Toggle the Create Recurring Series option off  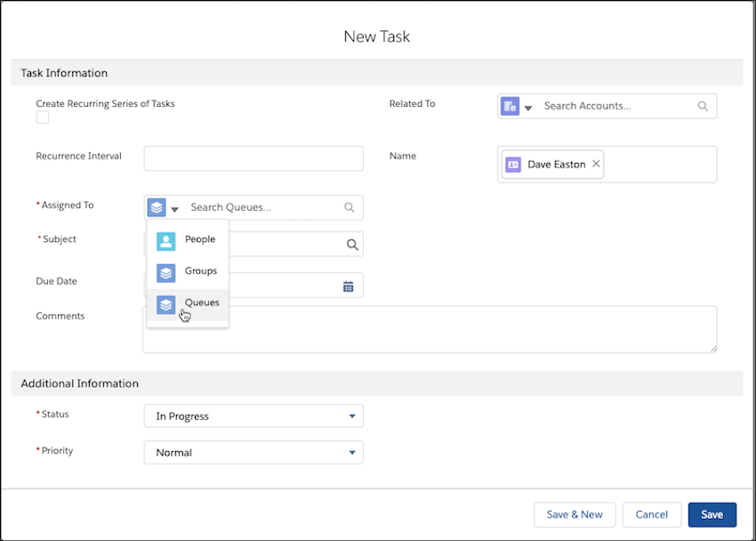[42, 117]
